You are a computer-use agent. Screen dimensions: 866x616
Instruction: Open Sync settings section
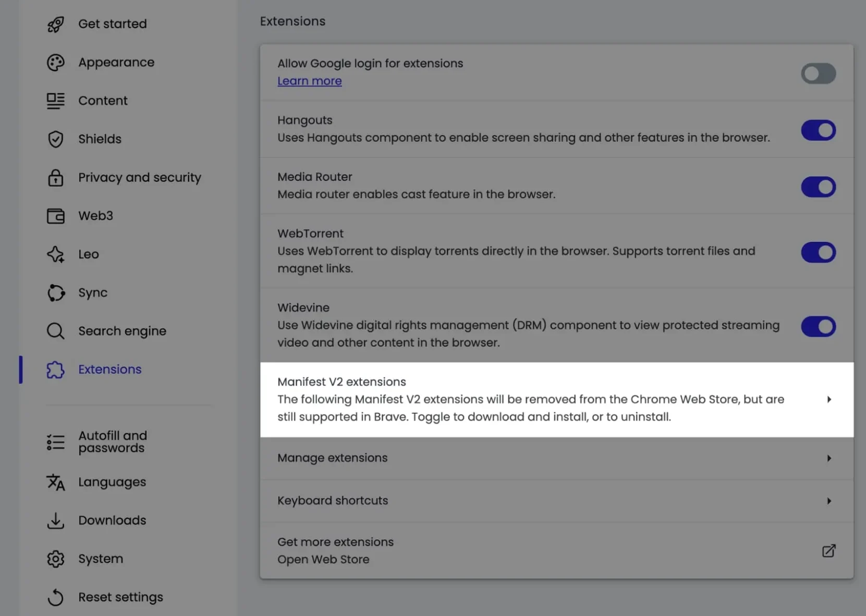[93, 293]
